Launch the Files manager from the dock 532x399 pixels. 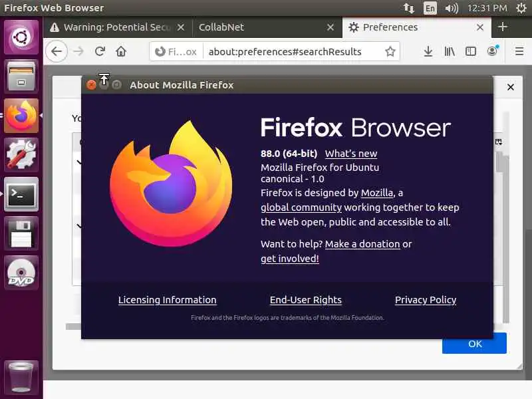click(x=21, y=76)
